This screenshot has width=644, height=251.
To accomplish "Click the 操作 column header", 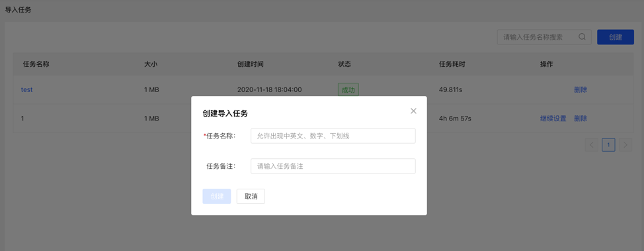I will 547,64.
